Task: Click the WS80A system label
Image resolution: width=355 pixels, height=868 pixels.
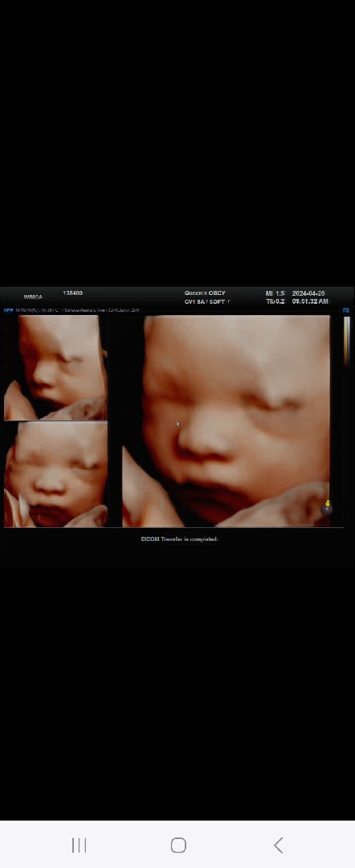Action: (33, 297)
